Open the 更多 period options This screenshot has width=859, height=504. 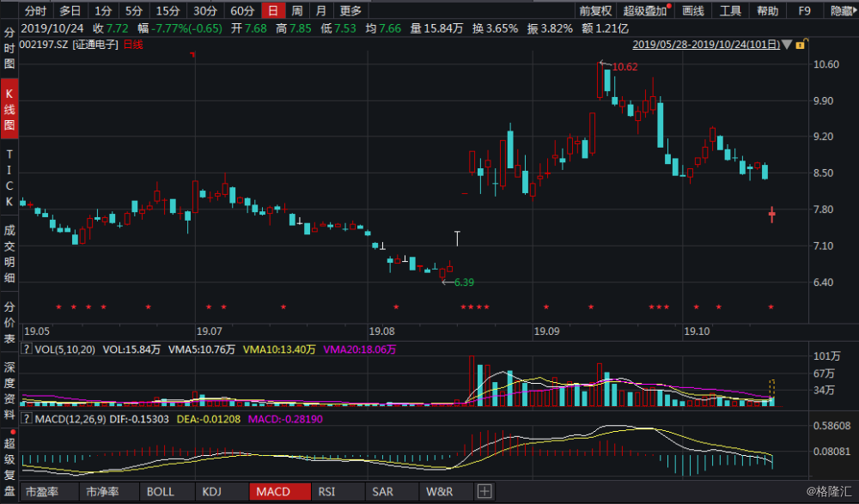[x=350, y=10]
